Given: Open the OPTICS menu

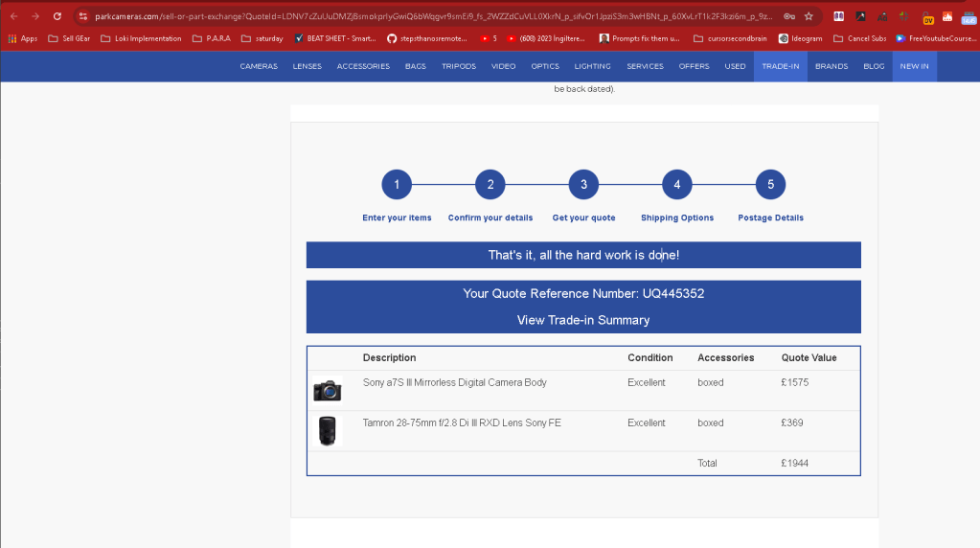Looking at the screenshot, I should (545, 66).
